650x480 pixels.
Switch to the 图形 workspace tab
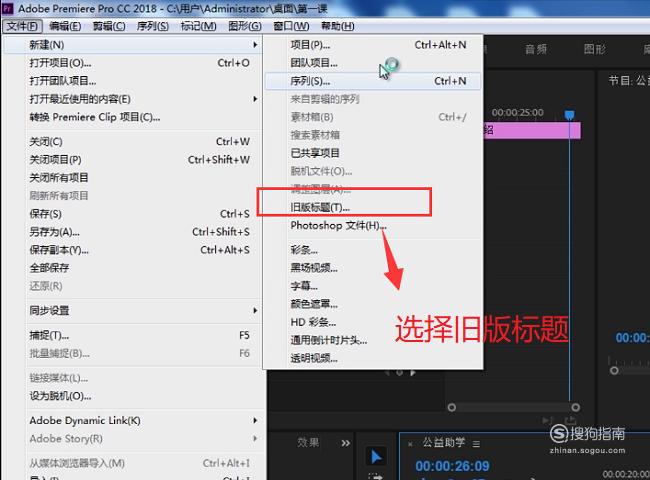pos(594,49)
